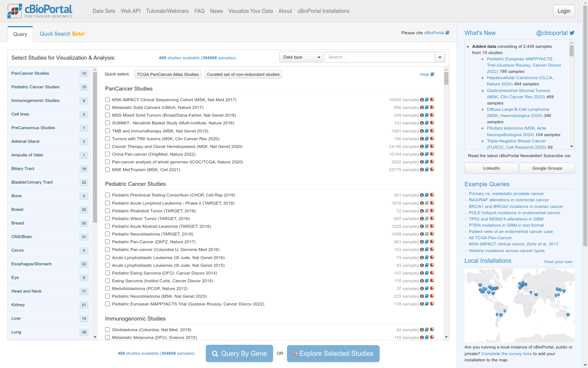588x368 pixels.
Task: Click the cBioPortal logo
Action: pos(40,11)
